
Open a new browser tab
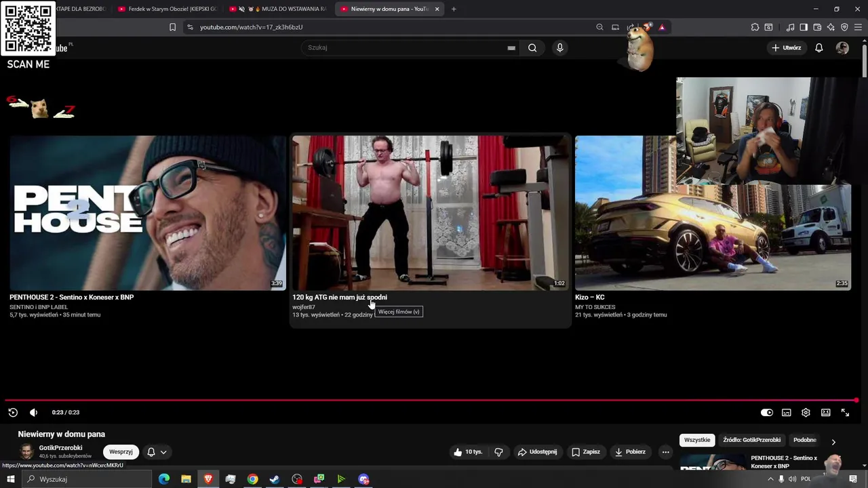tap(454, 9)
